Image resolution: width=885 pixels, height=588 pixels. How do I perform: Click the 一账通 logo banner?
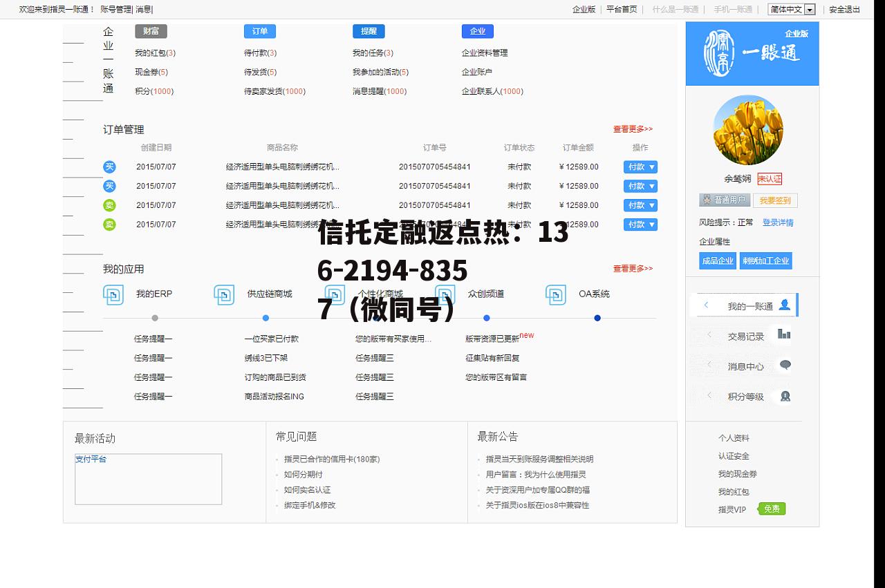[752, 53]
